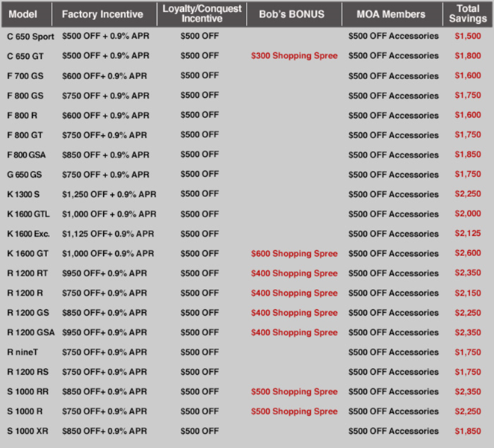Select the F 700 GS model cell
494x448 pixels.
[25, 76]
